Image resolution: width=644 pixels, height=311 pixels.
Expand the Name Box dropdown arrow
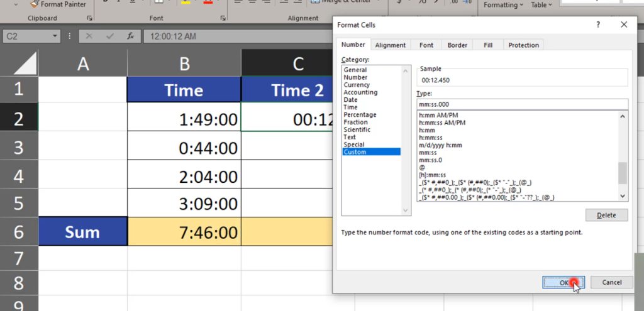55,37
